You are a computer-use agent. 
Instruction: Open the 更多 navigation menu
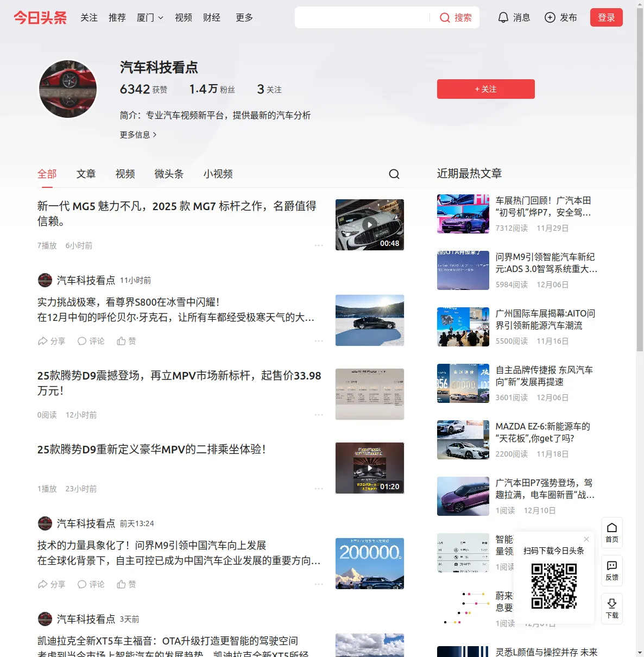244,18
